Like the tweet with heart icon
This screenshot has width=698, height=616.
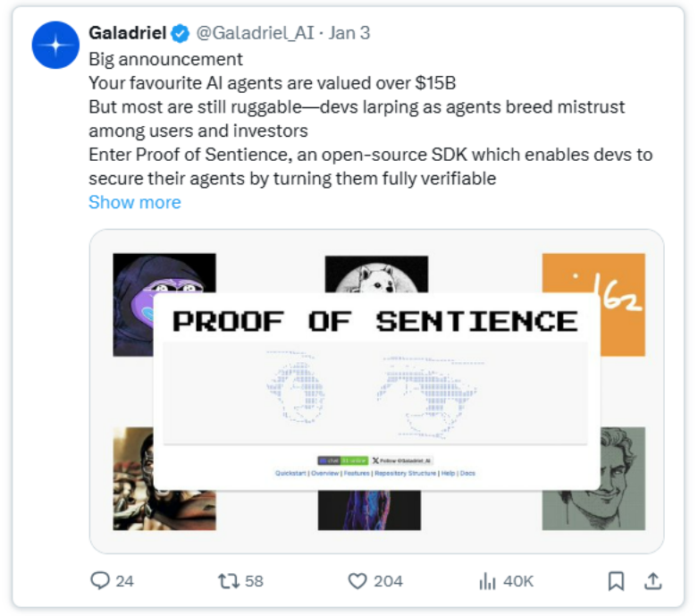click(357, 581)
